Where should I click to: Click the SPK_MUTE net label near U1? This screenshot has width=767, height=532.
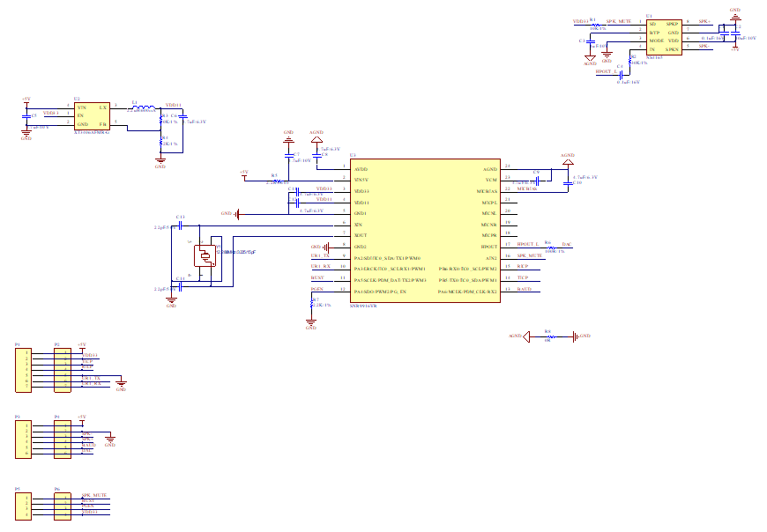tap(618, 21)
